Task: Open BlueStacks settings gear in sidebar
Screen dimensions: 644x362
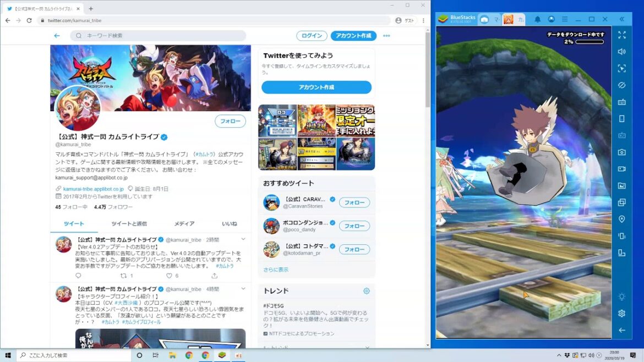Action: [621, 313]
